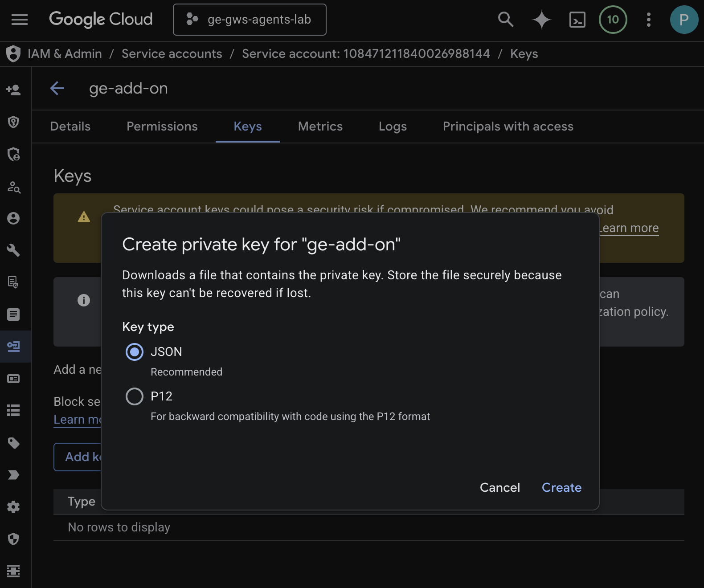Click the Service accounts breadcrumb link
This screenshot has width=704, height=588.
172,54
